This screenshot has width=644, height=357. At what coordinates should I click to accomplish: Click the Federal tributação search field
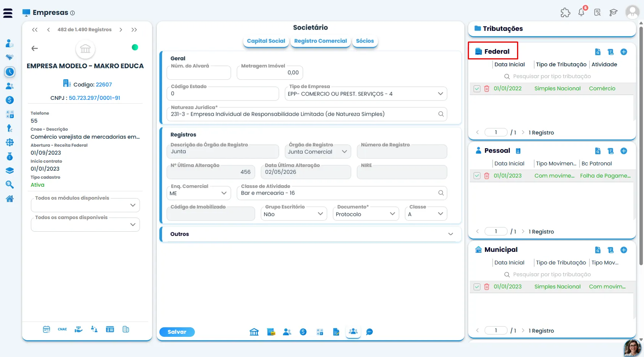552,76
